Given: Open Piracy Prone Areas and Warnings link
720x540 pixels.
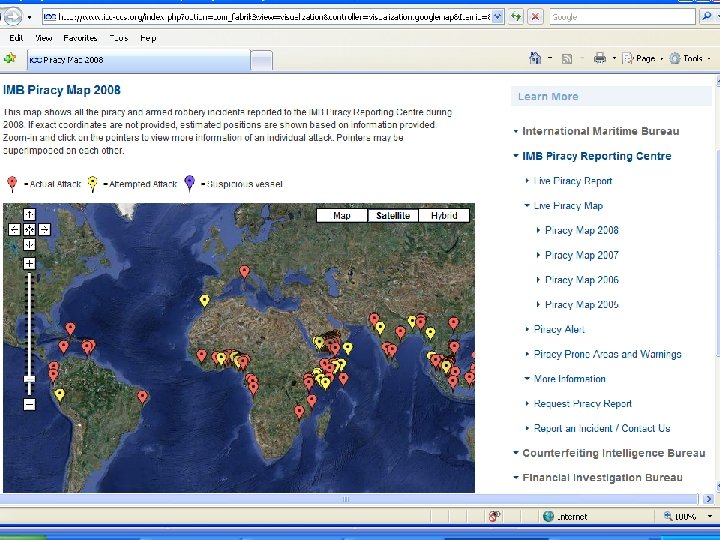Looking at the screenshot, I should pyautogui.click(x=608, y=354).
